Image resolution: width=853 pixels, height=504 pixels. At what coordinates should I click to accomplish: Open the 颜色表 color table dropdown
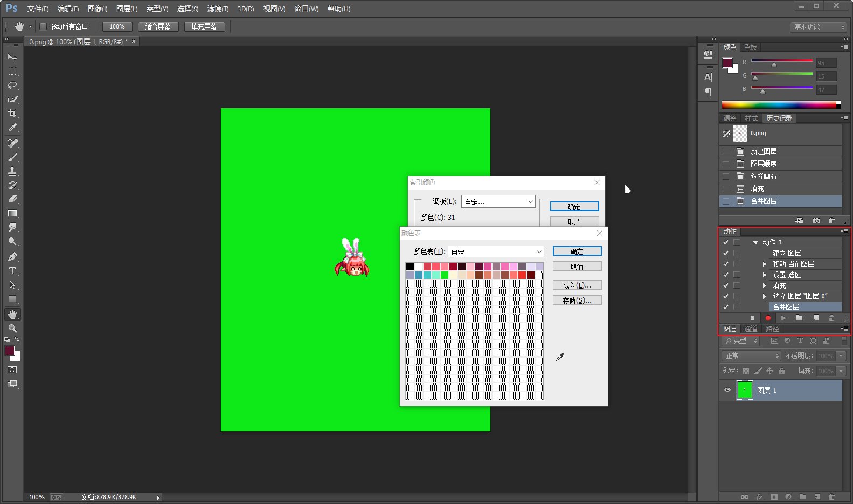click(x=496, y=251)
